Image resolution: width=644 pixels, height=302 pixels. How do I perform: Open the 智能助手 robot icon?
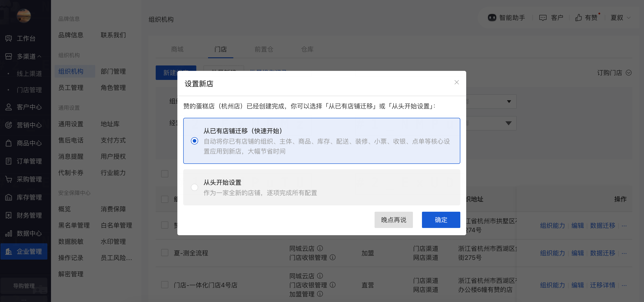point(492,18)
